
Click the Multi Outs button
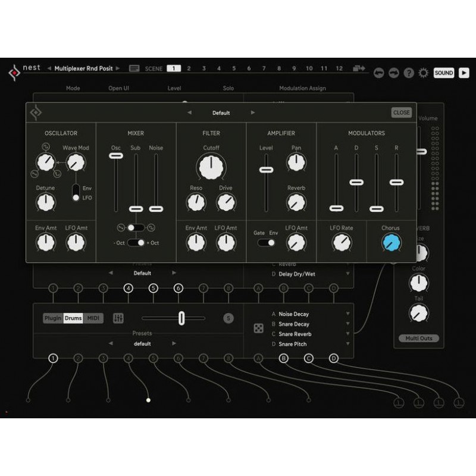419,338
